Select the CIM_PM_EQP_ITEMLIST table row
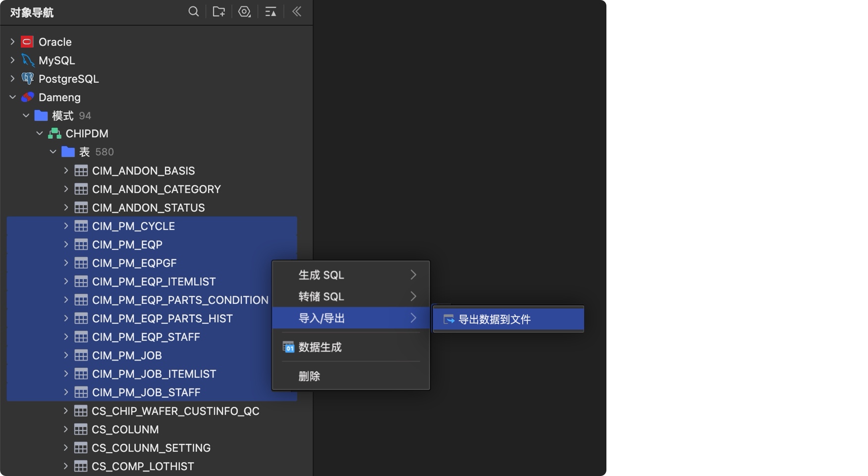Image resolution: width=868 pixels, height=476 pixels. point(152,282)
